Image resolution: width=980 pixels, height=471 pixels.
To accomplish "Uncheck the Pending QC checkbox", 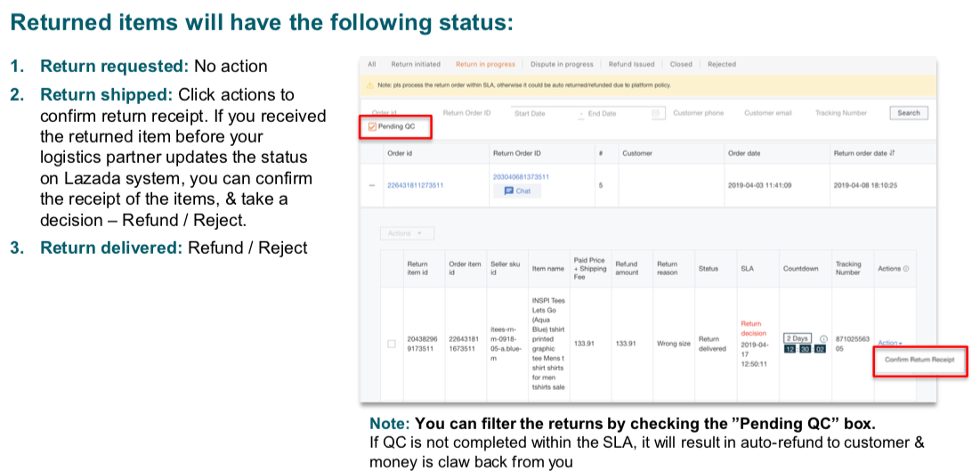I will point(372,126).
